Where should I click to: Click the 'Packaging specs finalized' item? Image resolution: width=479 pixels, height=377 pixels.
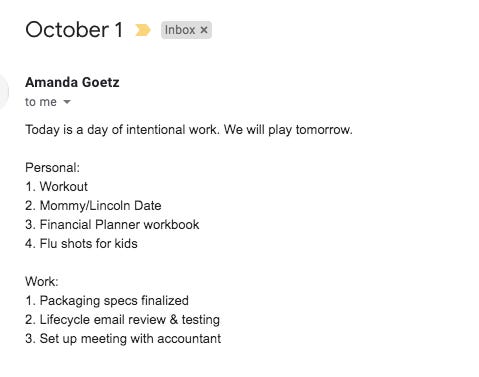[107, 301]
